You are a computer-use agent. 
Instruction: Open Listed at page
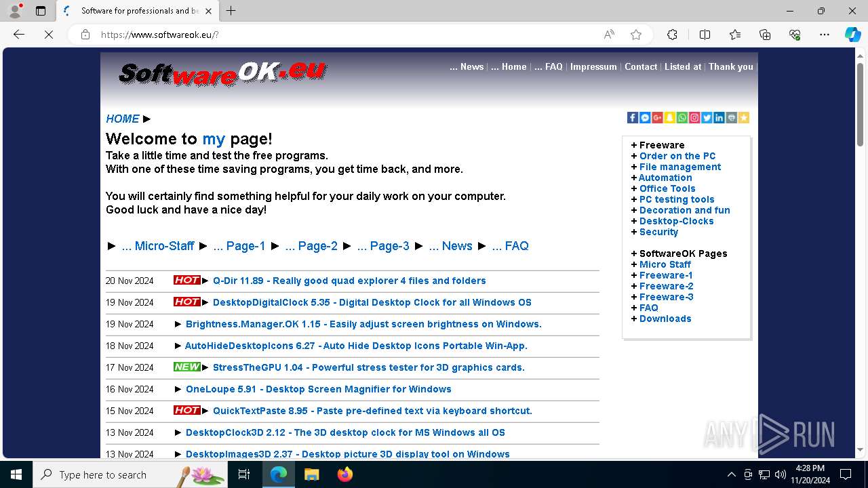tap(683, 66)
